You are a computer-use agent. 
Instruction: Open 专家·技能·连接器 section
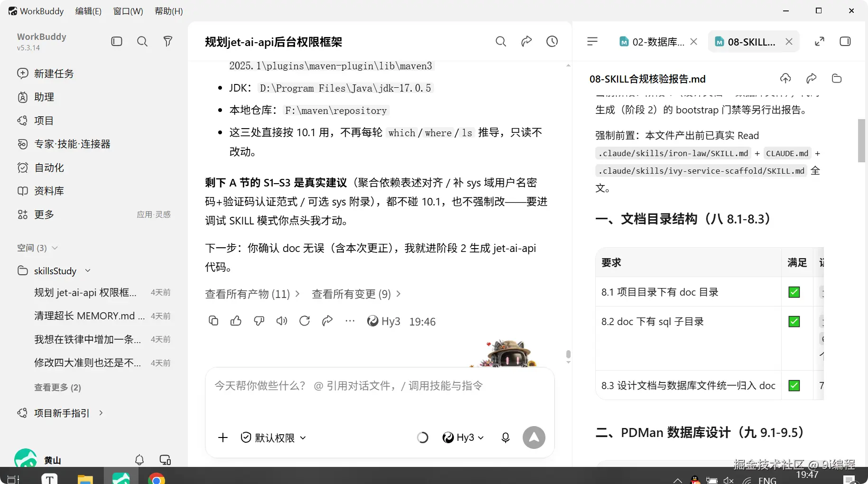(x=64, y=144)
